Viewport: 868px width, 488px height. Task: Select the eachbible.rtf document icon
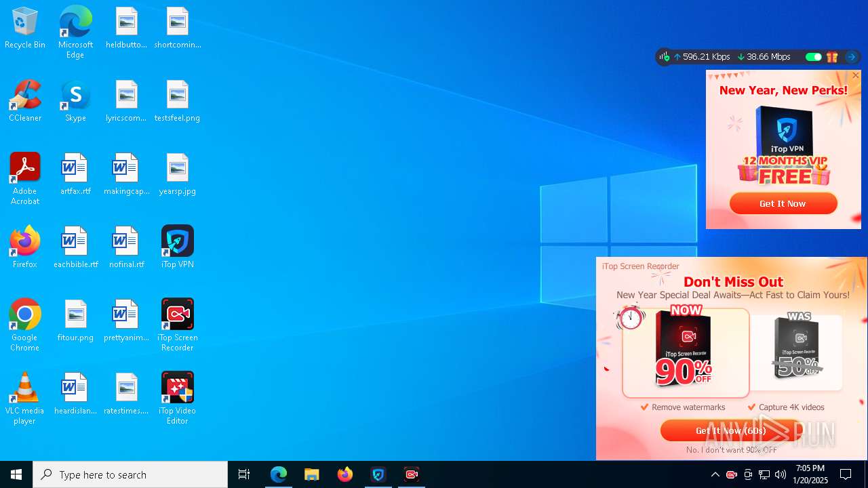75,248
